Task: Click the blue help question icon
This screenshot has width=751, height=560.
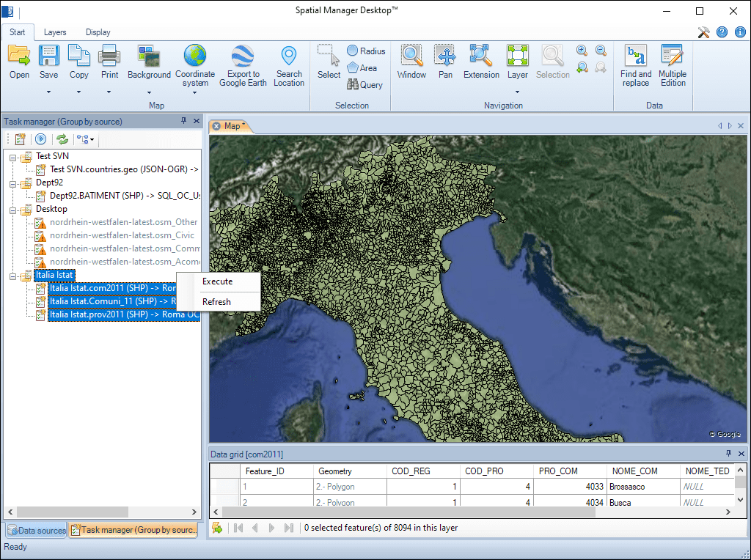Action: (x=722, y=32)
